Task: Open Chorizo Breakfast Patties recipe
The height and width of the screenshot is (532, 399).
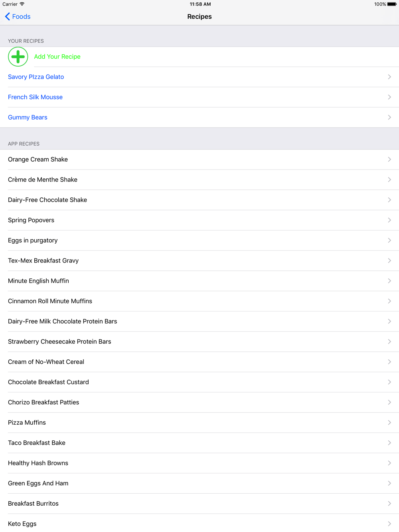Action: [199, 402]
